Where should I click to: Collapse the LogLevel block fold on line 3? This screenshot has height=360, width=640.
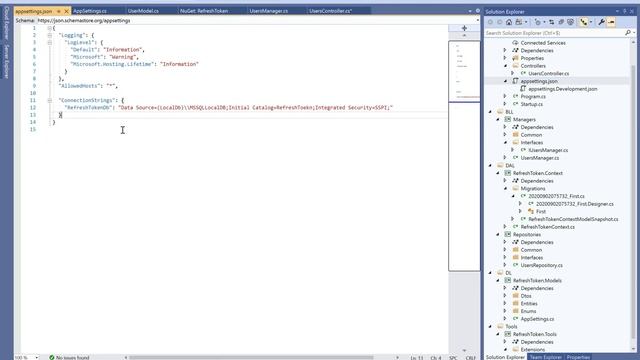tap(49, 42)
